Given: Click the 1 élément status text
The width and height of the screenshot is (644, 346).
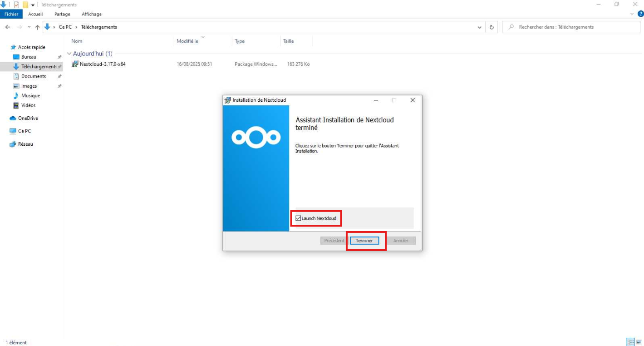Looking at the screenshot, I should pos(16,342).
